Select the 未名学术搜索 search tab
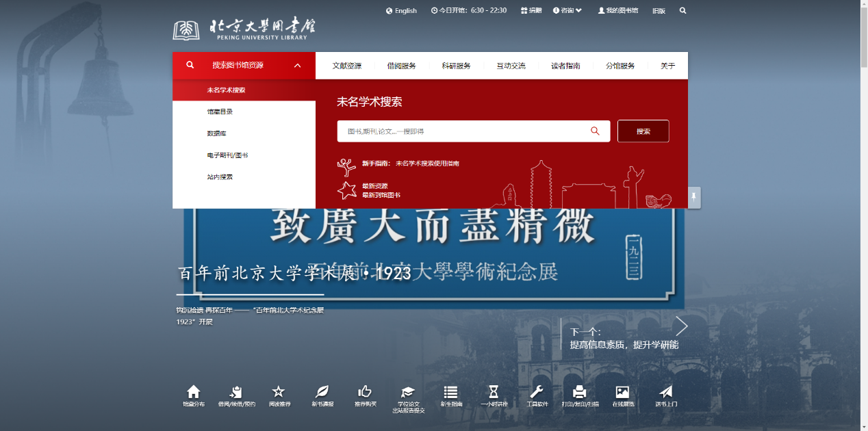Screen dimensions: 868x431 pyautogui.click(x=244, y=90)
